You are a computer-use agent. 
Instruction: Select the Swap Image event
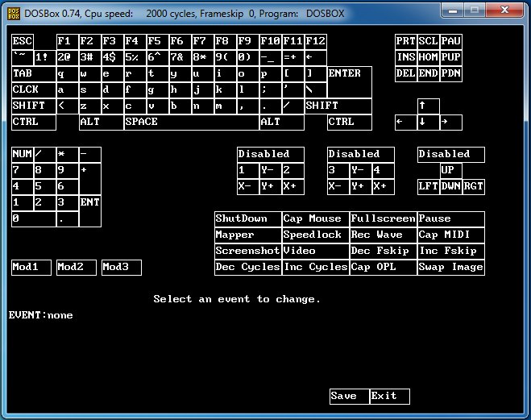451,268
